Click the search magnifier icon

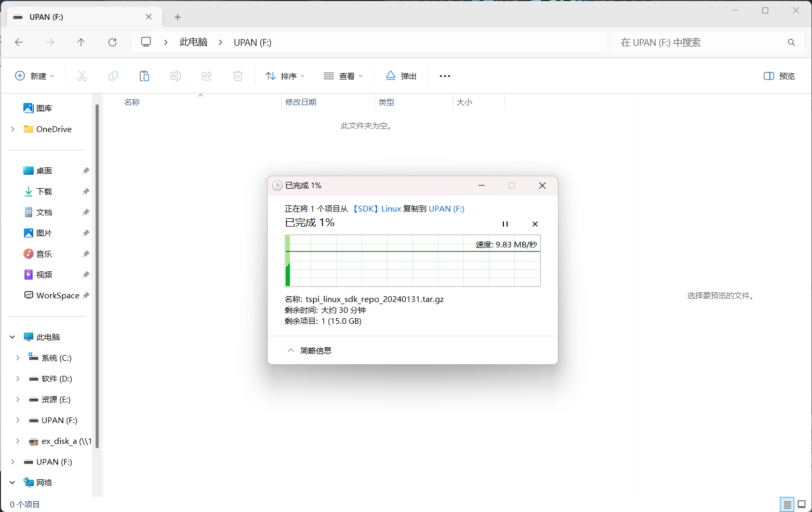coord(791,42)
